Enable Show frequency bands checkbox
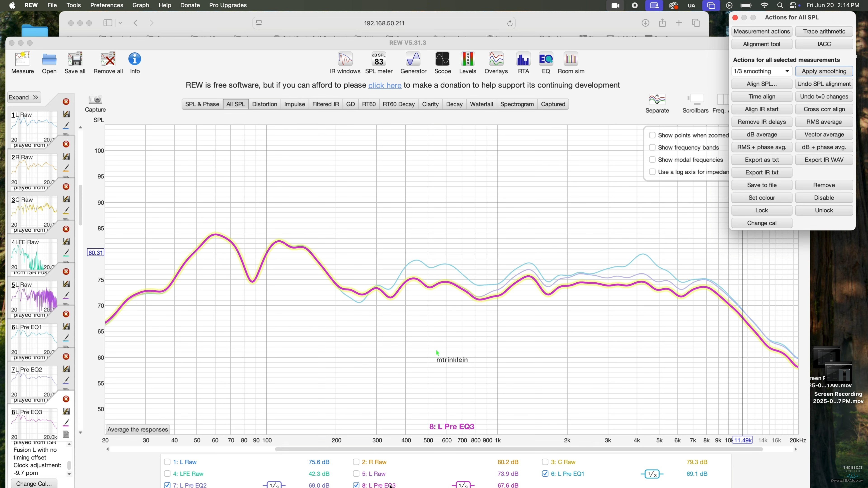 point(652,148)
